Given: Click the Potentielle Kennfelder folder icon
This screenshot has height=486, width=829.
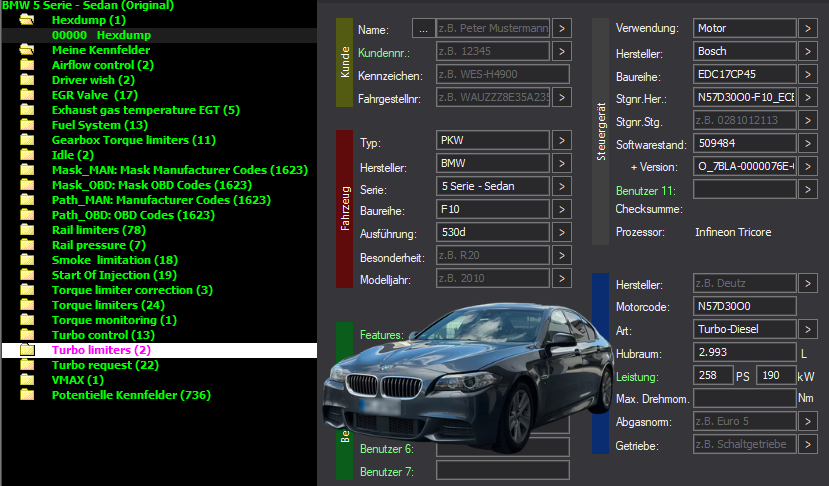Looking at the screenshot, I should point(27,395).
